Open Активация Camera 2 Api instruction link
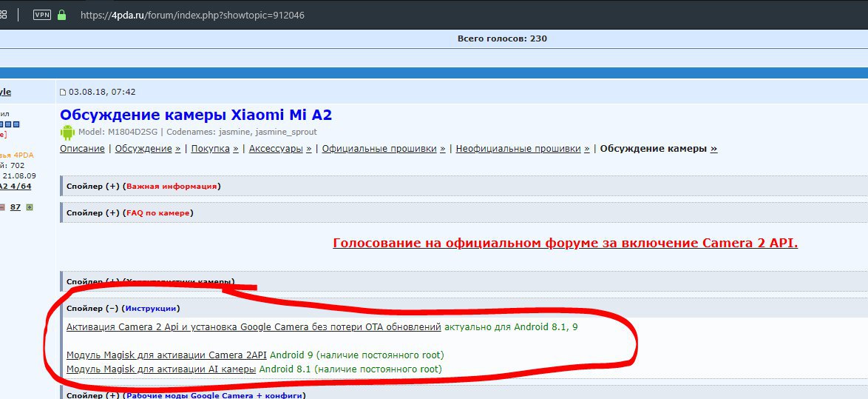Image resolution: width=868 pixels, height=399 pixels. point(254,327)
